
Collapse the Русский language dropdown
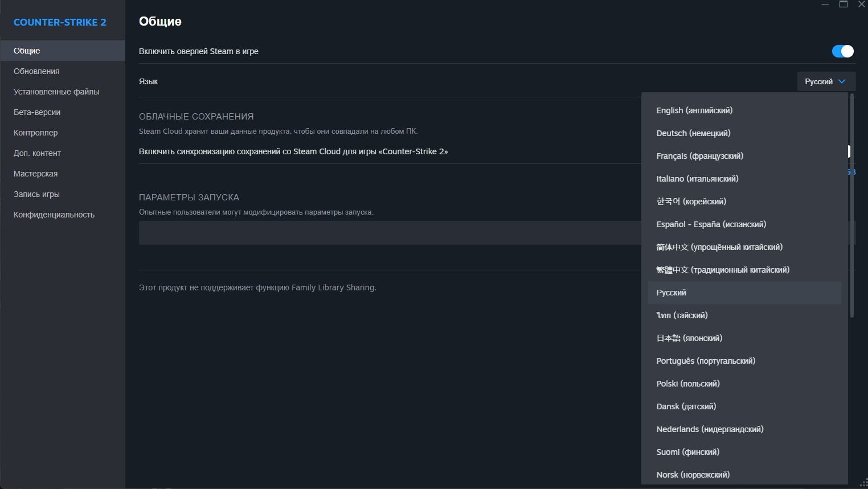(826, 81)
